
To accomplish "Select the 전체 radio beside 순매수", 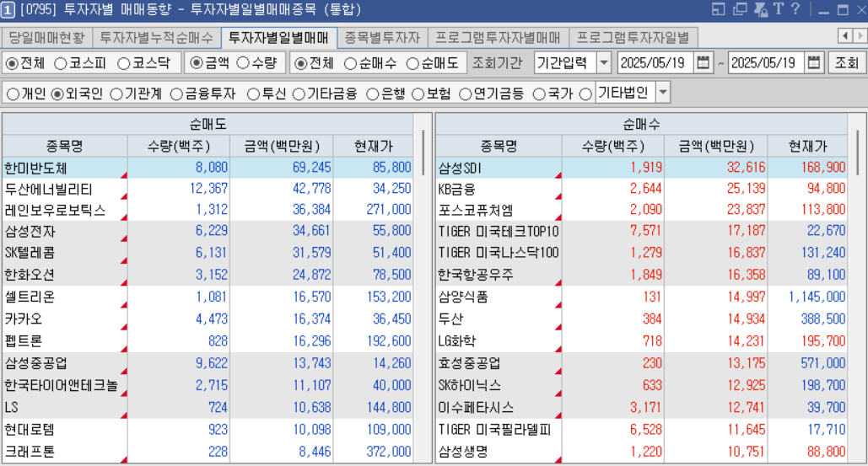I will (x=300, y=63).
